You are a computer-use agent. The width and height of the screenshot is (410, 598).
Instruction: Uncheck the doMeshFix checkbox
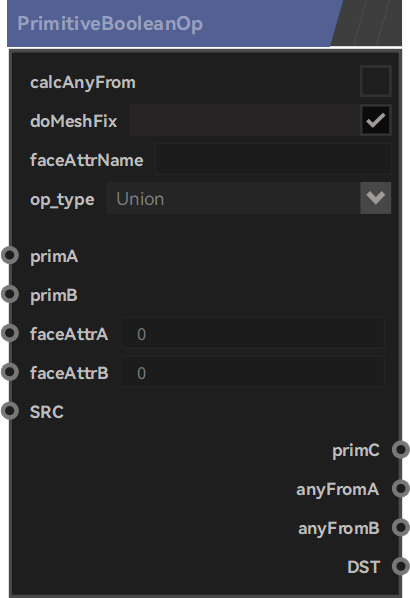coord(376,121)
